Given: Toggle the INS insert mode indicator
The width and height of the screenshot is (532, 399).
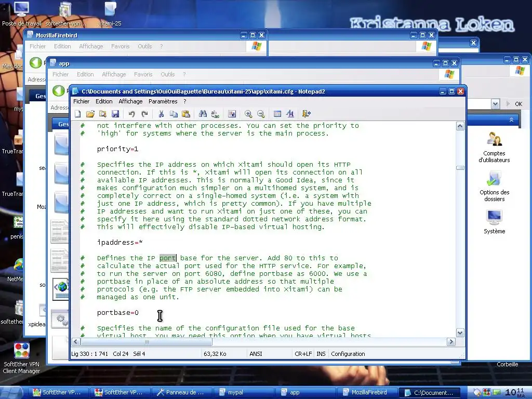Looking at the screenshot, I should [x=321, y=354].
